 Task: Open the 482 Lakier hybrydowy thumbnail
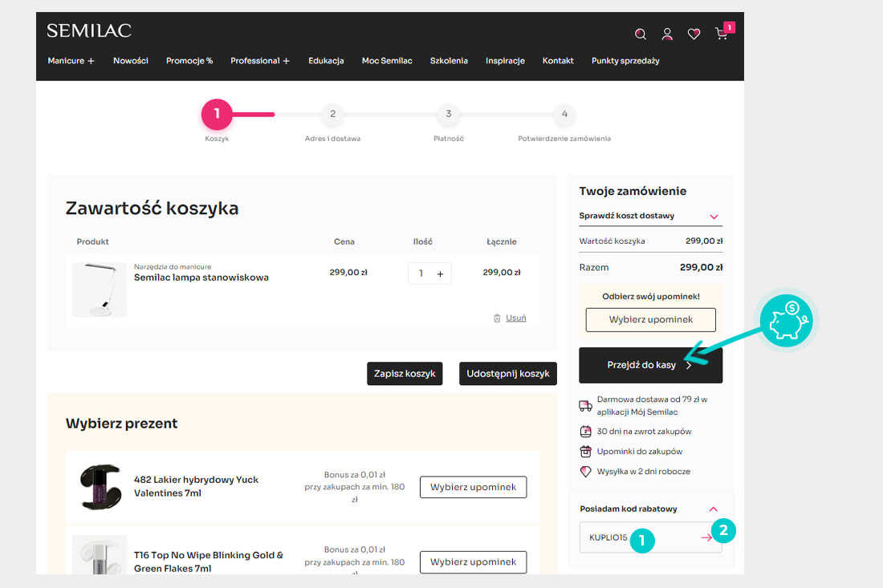pos(100,487)
